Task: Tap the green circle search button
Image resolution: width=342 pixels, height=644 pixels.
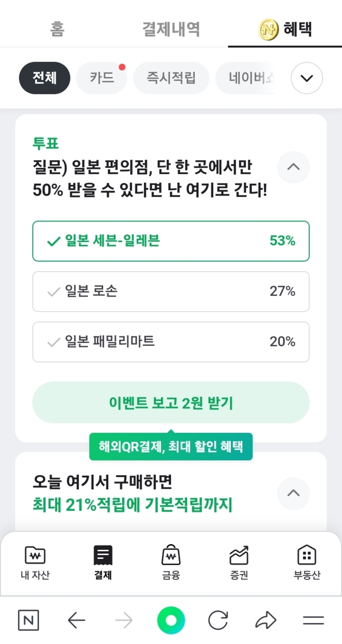Action: pyautogui.click(x=171, y=620)
